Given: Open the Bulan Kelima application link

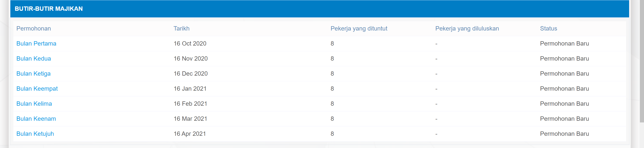Looking at the screenshot, I should pos(34,104).
